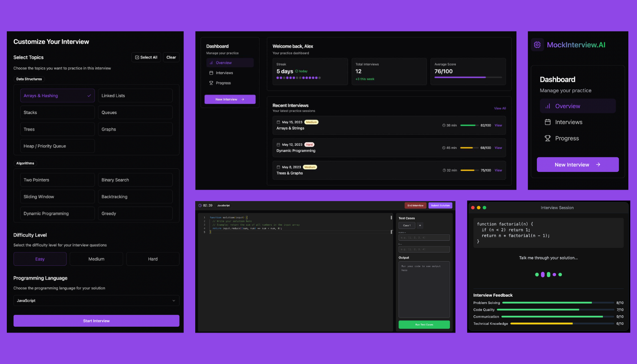Toggle Dynamic Programming in the Algorithms topics

click(x=57, y=213)
